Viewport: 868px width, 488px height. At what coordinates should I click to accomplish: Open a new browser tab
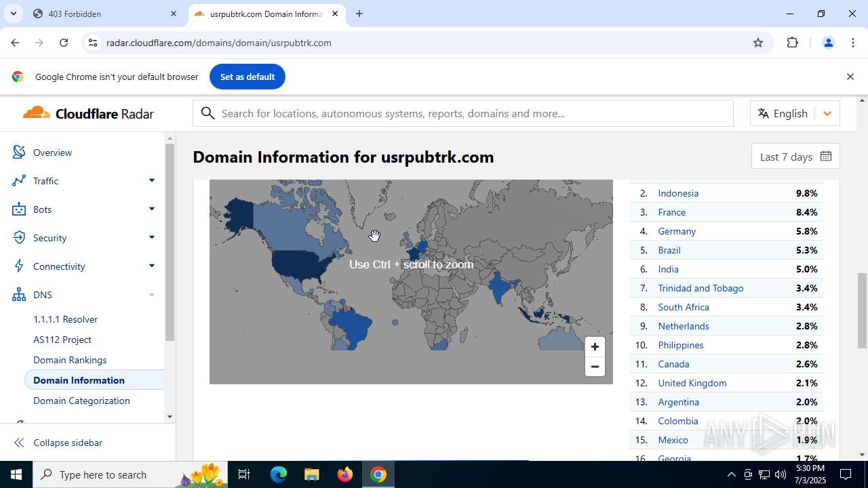coord(359,14)
